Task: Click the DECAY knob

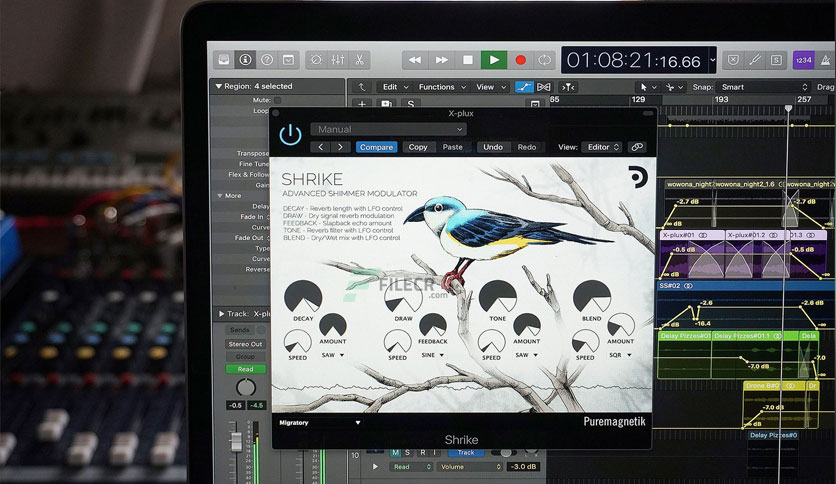Action: pyautogui.click(x=303, y=297)
